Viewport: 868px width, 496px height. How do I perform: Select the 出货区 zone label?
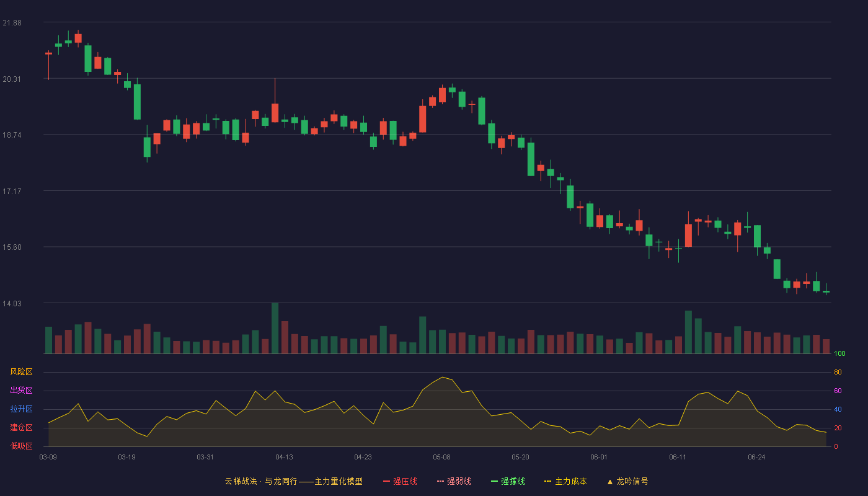click(21, 391)
